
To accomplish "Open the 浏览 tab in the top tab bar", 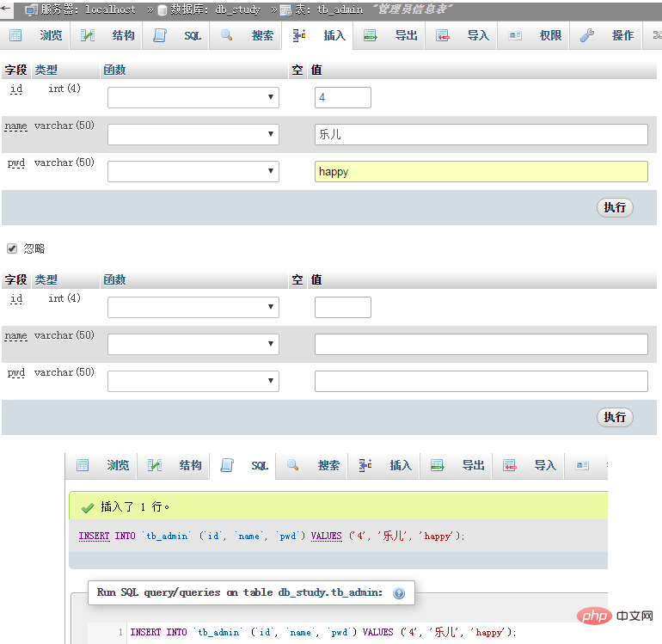I will coord(35,35).
